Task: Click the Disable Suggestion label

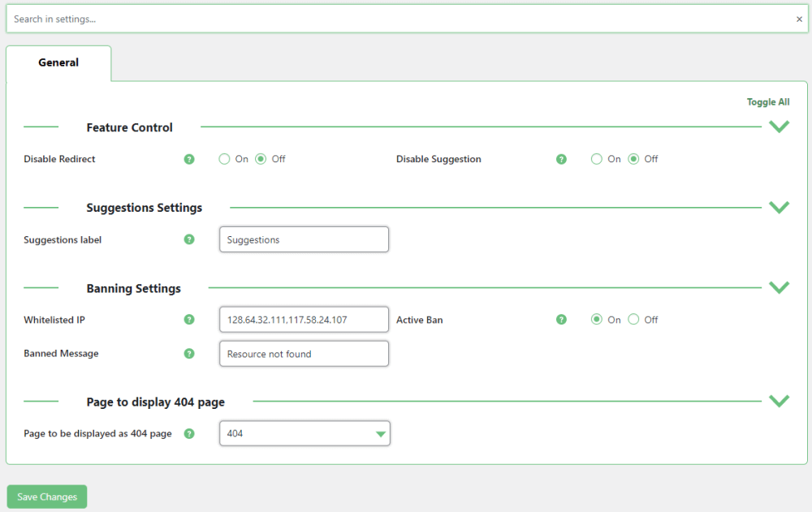Action: pyautogui.click(x=438, y=159)
